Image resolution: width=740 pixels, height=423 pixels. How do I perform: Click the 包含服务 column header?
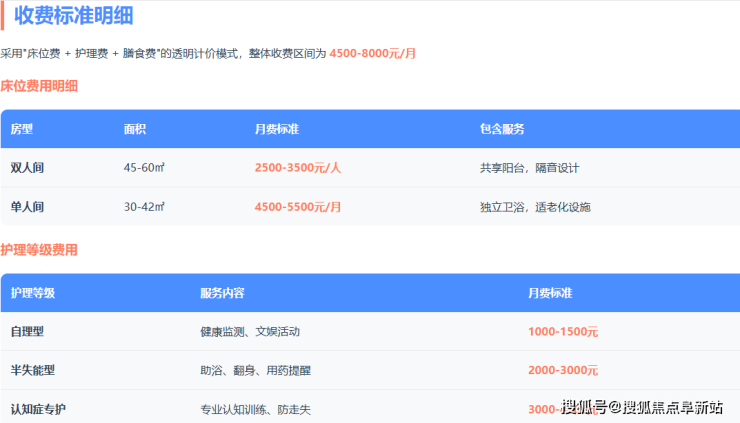click(x=502, y=129)
